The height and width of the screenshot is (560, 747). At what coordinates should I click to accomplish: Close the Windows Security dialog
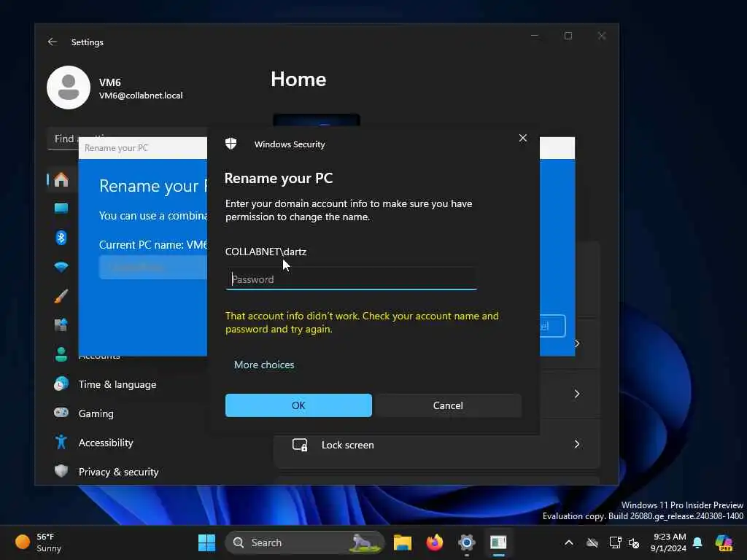(522, 138)
